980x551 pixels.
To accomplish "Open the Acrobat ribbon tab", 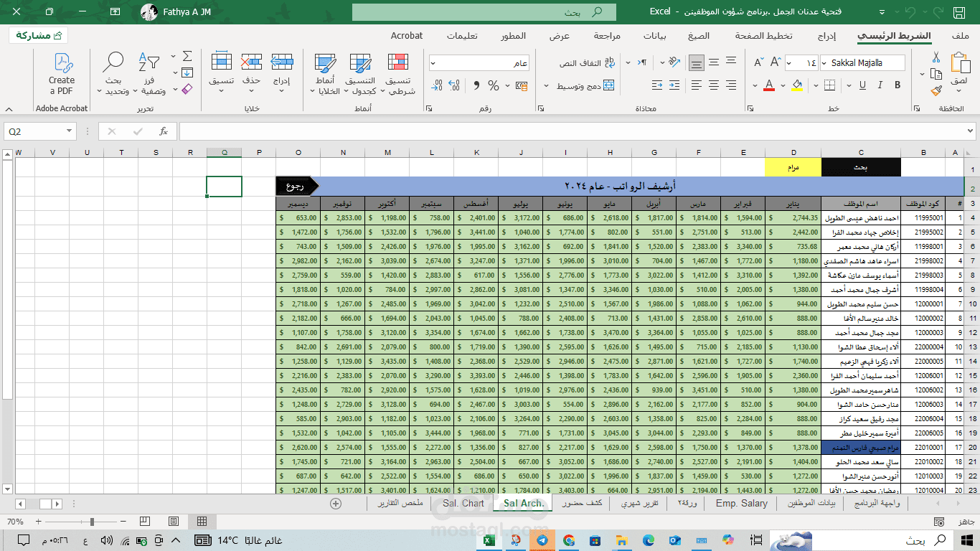I will [407, 36].
